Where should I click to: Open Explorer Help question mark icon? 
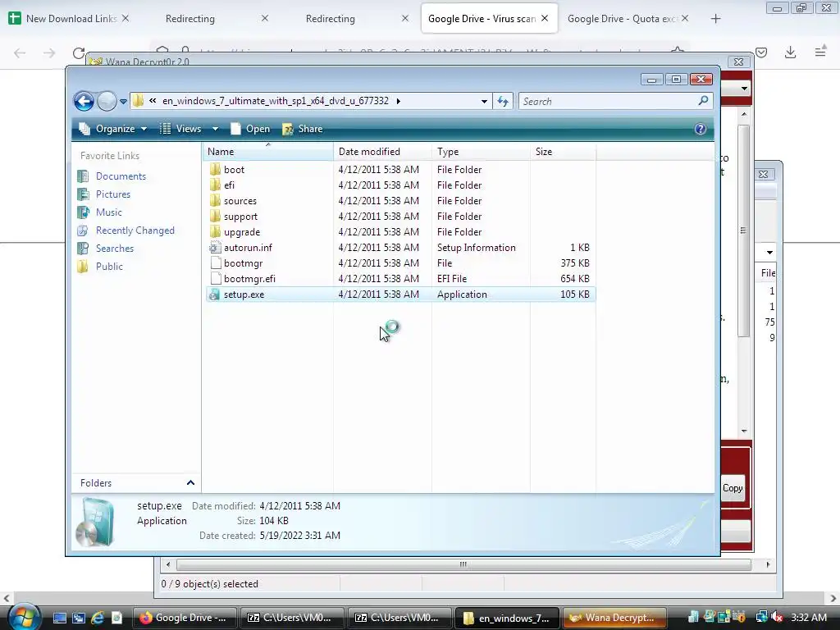coord(701,129)
